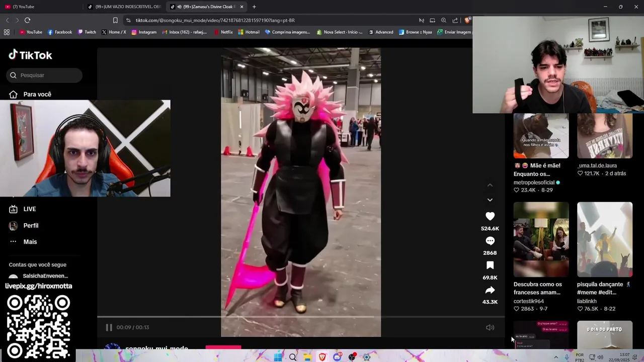Open the browser zoom magnifier icon
This screenshot has width=644, height=362.
tap(443, 20)
